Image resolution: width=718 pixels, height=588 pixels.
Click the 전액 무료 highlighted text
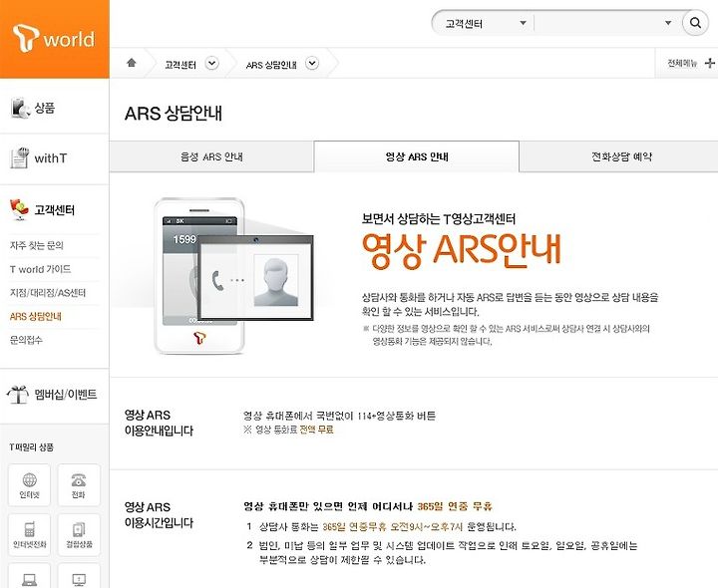316,430
